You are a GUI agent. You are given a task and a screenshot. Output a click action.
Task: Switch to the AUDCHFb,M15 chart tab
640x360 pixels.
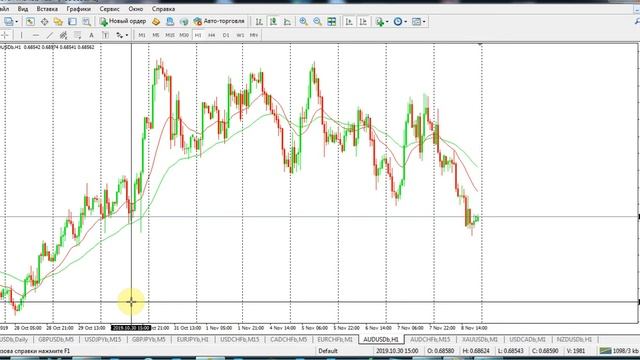(x=430, y=339)
